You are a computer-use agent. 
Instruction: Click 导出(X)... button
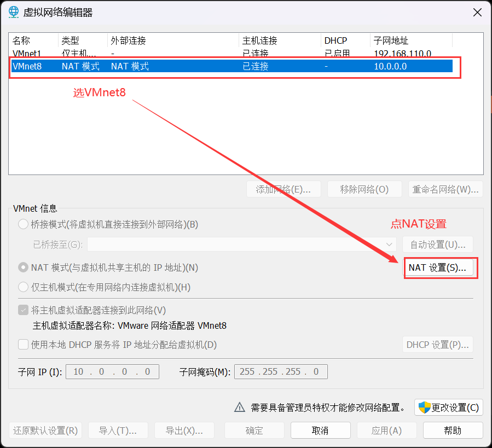coord(184,430)
